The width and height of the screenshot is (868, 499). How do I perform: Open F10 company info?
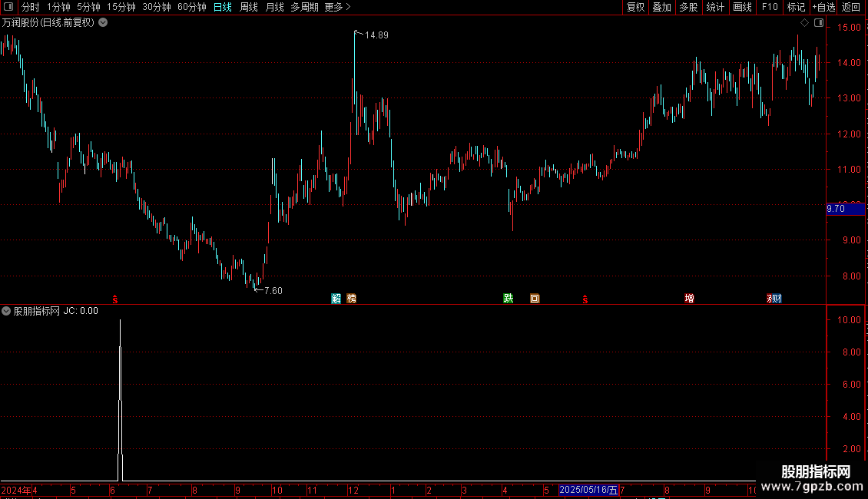tap(770, 7)
